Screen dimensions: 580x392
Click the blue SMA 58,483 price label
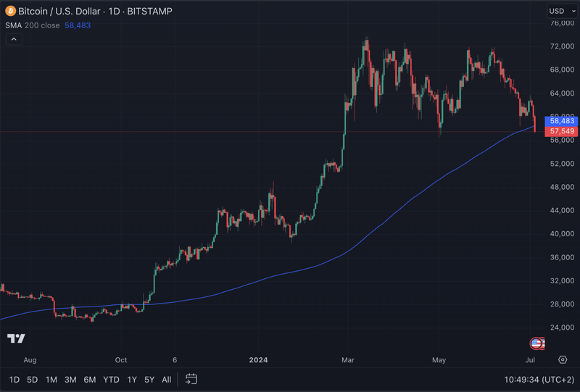tap(563, 121)
